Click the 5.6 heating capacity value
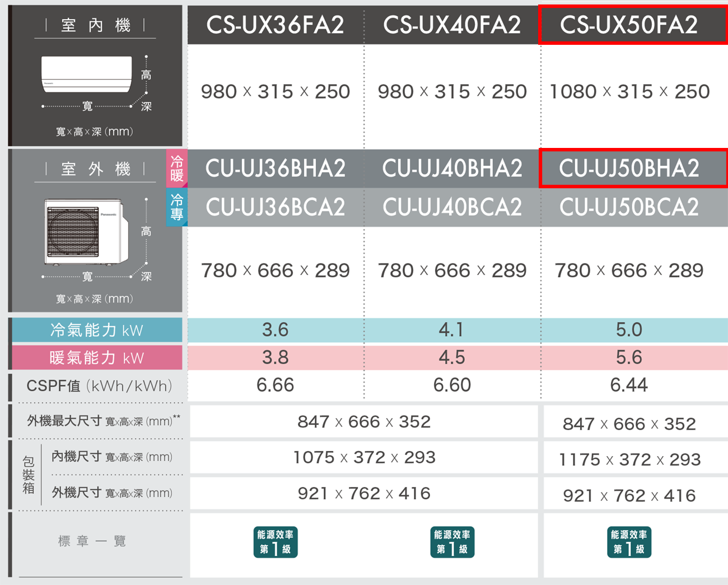 [629, 357]
